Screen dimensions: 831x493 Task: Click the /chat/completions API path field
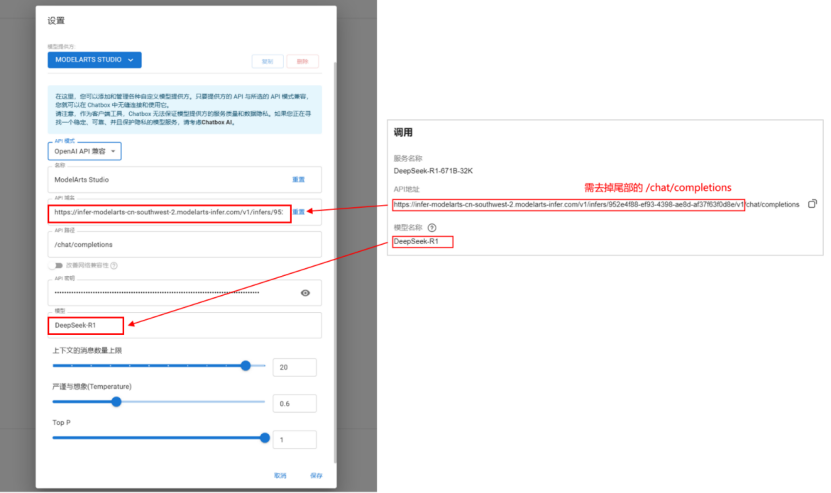184,244
